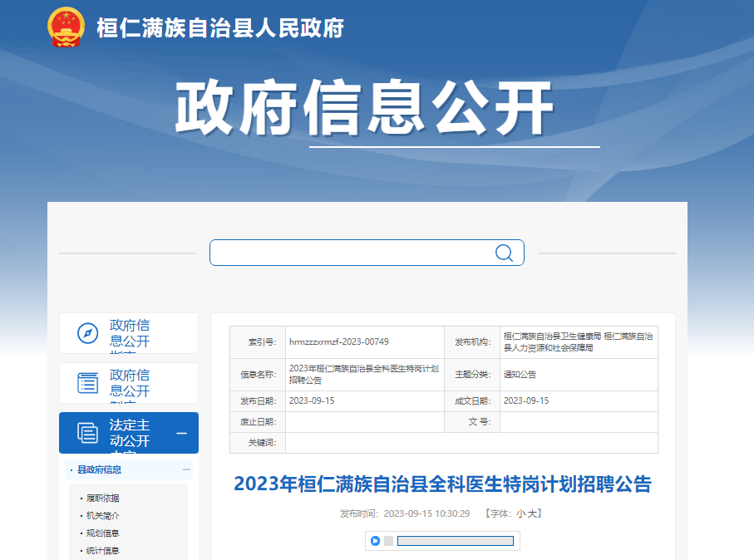Open 机关简介 in the sidebar
Image resolution: width=754 pixels, height=560 pixels.
click(103, 516)
